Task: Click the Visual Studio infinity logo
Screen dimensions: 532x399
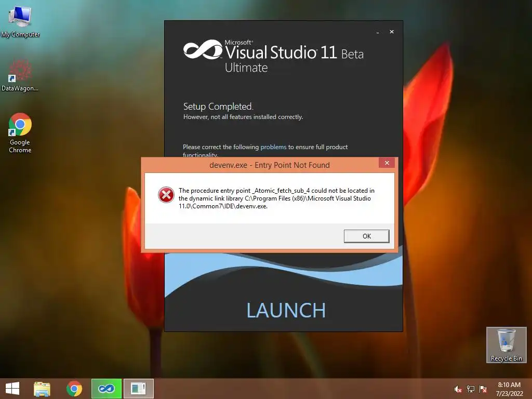Action: tap(203, 49)
